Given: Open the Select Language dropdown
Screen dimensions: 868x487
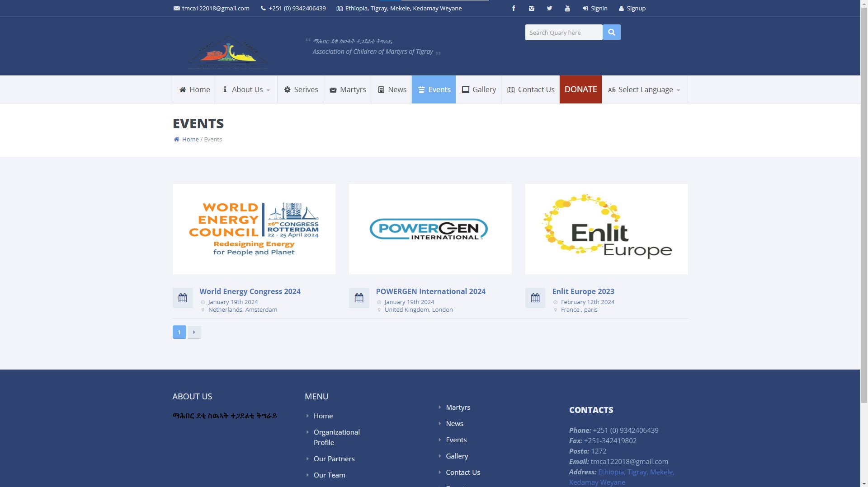Looking at the screenshot, I should pos(645,89).
